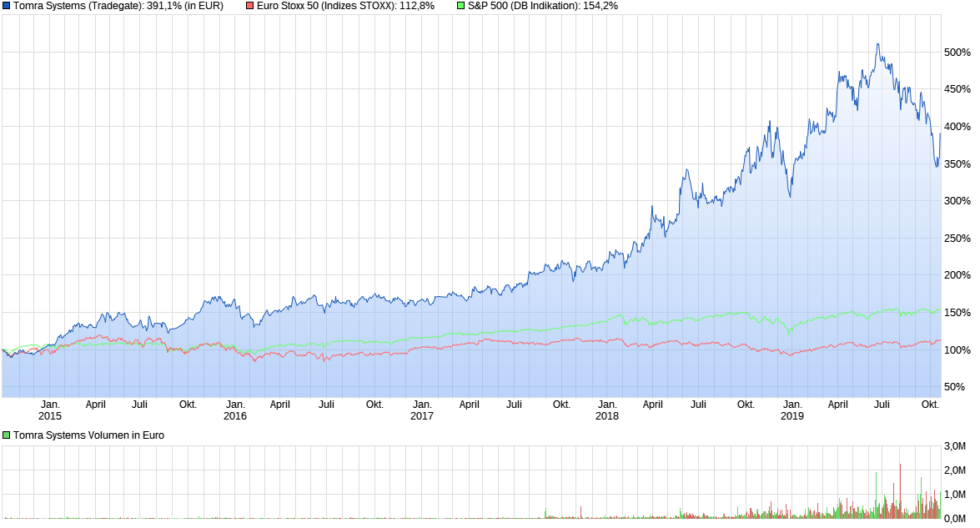The height and width of the screenshot is (528, 980).
Task: Click the 2,0M volume axis label
Action: tap(955, 470)
